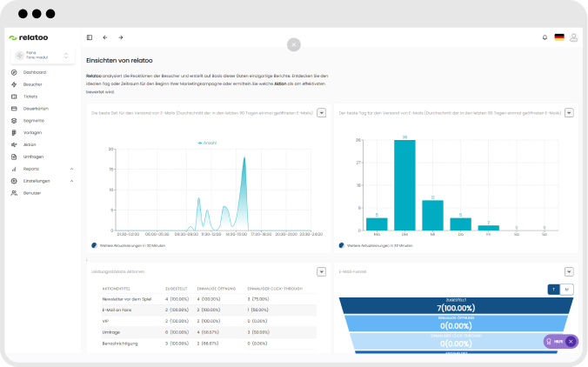Click the EINMALIGER CLICK-THROUGH column header
The image size is (588, 367).
275,289
